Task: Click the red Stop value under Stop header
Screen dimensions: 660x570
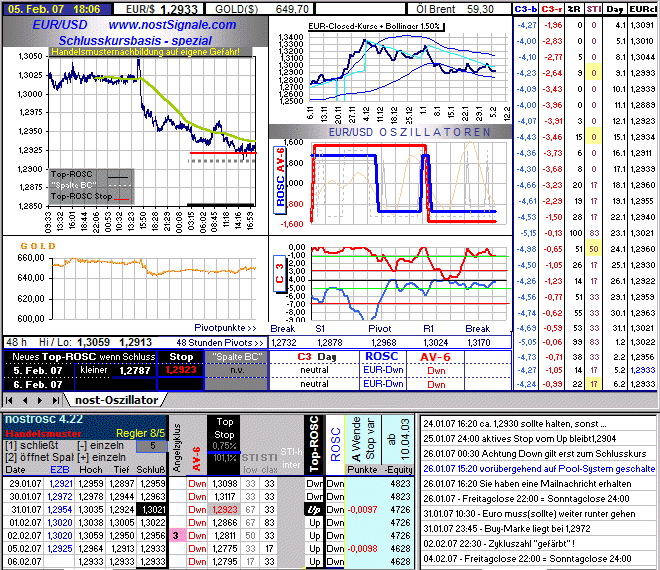Action: pyautogui.click(x=181, y=370)
